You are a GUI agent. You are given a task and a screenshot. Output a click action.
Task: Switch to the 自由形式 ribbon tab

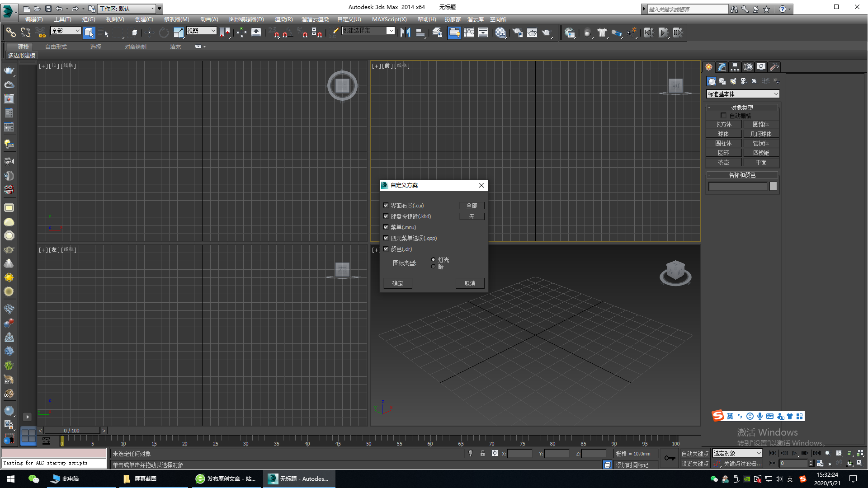click(56, 47)
